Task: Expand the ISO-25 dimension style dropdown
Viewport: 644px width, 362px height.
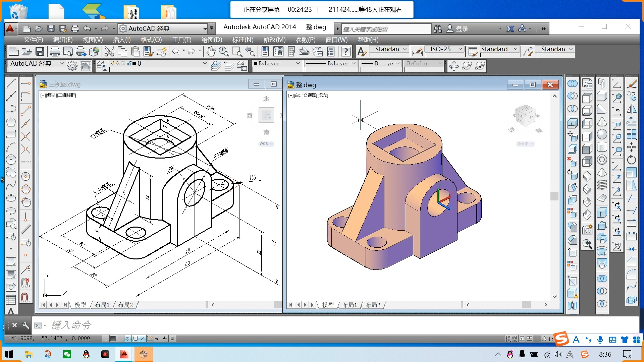Action: [x=460, y=49]
